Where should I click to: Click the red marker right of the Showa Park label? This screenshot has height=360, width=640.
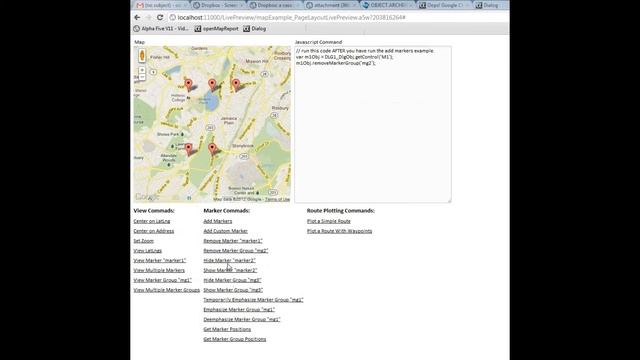tap(188, 149)
